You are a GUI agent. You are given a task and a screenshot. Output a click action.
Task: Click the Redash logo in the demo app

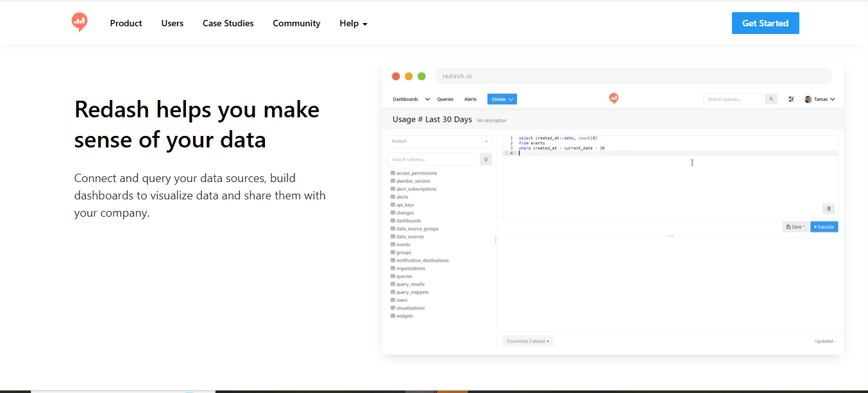(614, 99)
